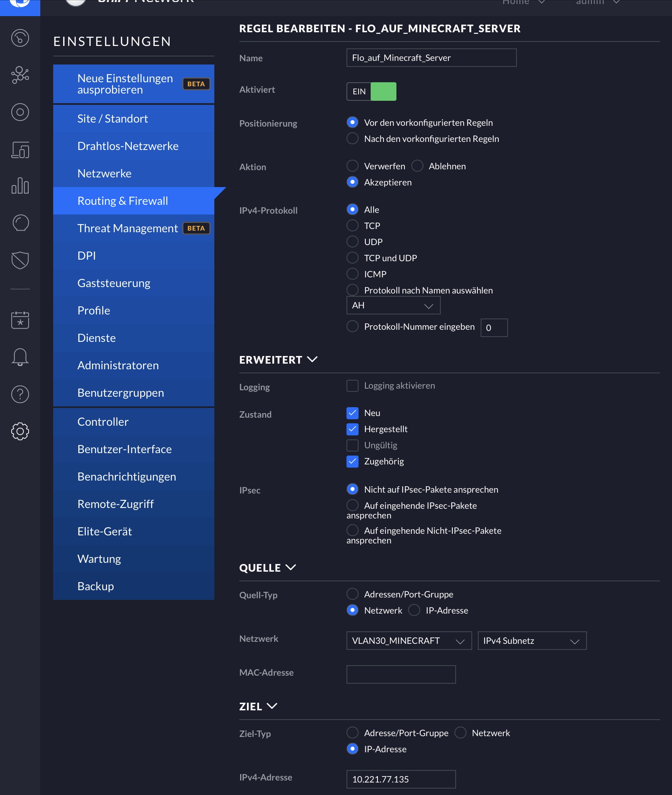Click the IPv4-Adresse field 10.221.77.135
The width and height of the screenshot is (672, 795).
point(401,779)
